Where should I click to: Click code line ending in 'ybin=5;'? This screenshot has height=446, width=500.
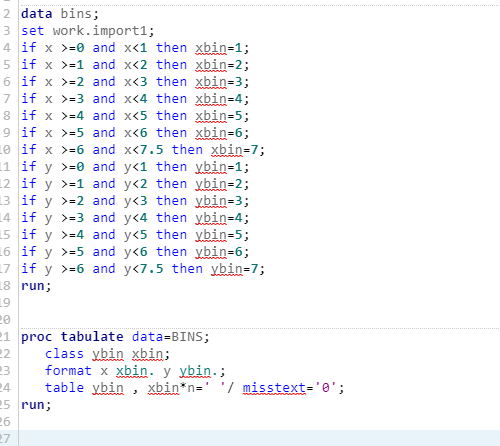(x=135, y=235)
